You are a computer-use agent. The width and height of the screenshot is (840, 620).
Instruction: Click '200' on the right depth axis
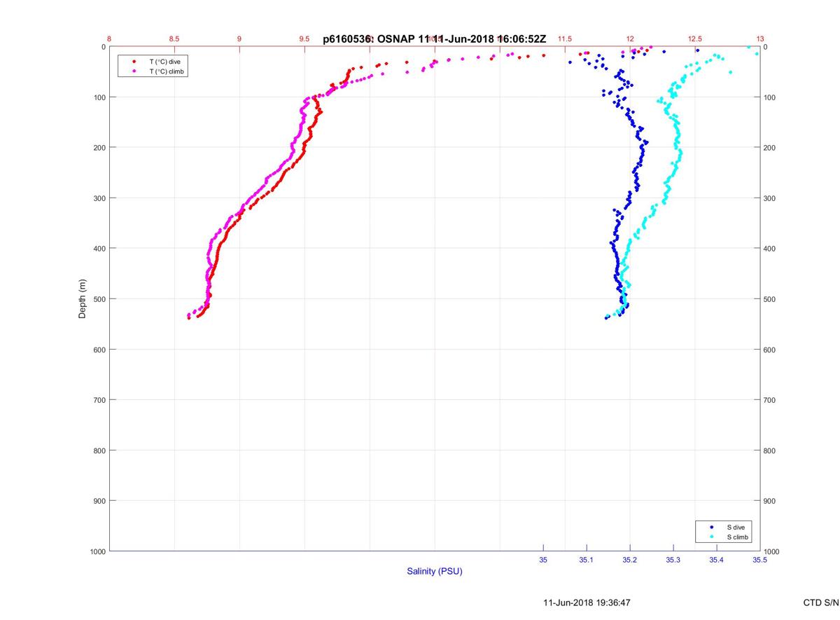pos(771,148)
